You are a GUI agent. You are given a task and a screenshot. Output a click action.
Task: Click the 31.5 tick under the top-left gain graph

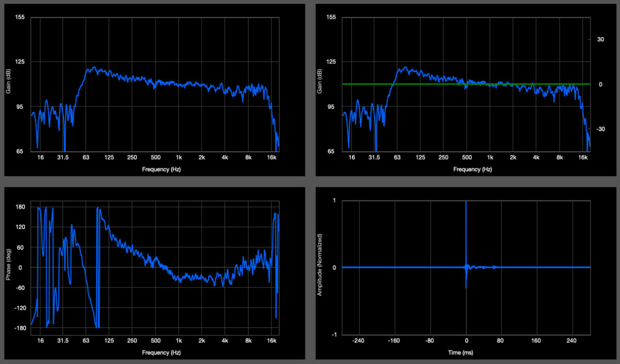click(x=63, y=157)
